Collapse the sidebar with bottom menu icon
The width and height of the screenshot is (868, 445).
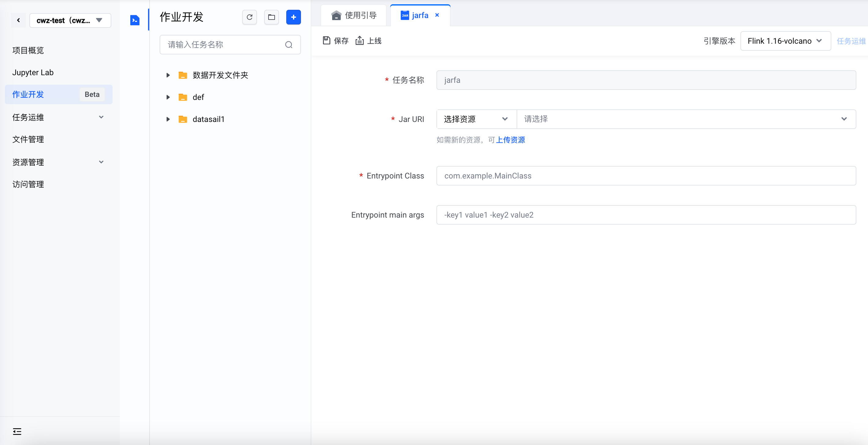(x=17, y=431)
